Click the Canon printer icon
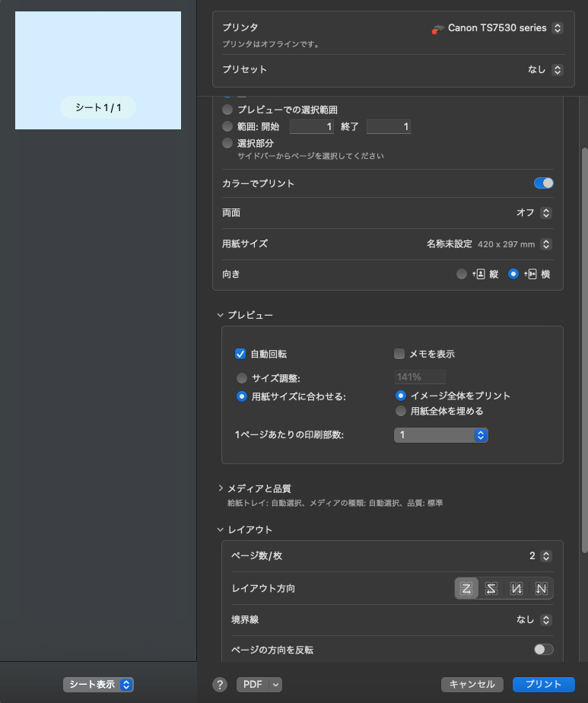This screenshot has width=588, height=703. coord(437,29)
